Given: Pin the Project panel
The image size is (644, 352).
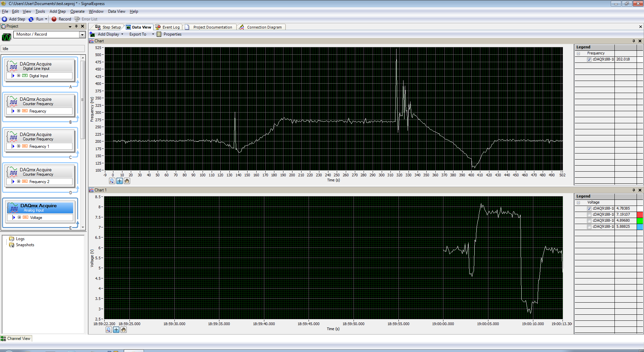Looking at the screenshot, I should 76,26.
